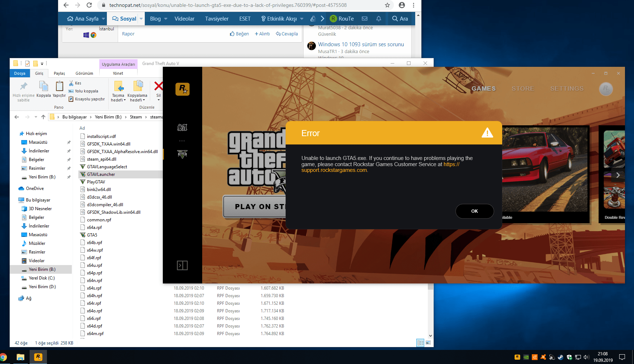Screen dimensions: 634x364
Task: Click Yolu kopyala in the Explorer ribbon
Action: 83,91
